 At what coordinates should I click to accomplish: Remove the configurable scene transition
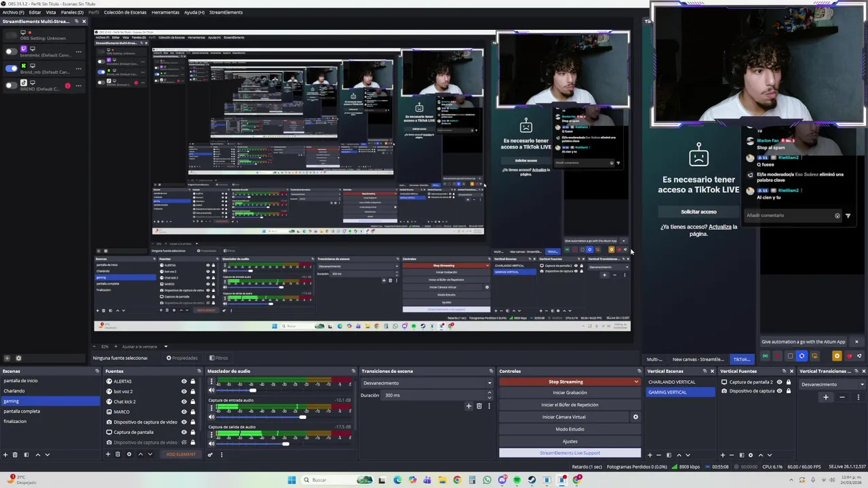[479, 406]
